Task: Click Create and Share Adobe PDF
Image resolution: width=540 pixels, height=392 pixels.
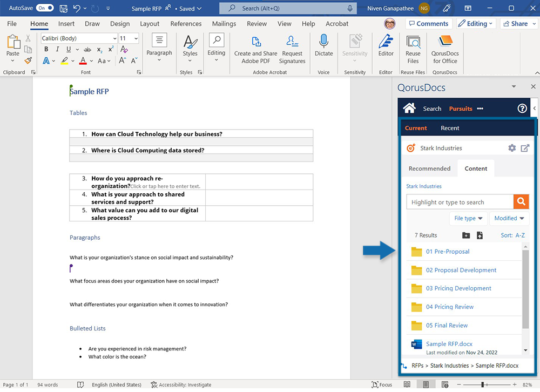Action: pyautogui.click(x=256, y=50)
